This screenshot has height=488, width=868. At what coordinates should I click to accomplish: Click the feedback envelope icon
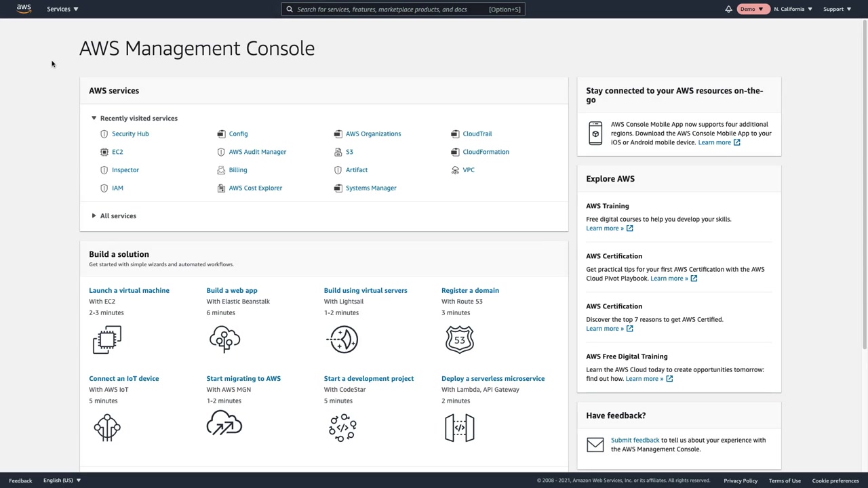(595, 445)
